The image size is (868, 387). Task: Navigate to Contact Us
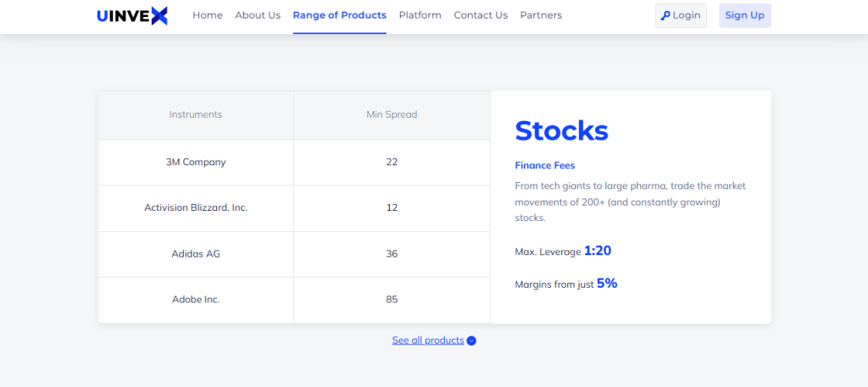tap(481, 15)
